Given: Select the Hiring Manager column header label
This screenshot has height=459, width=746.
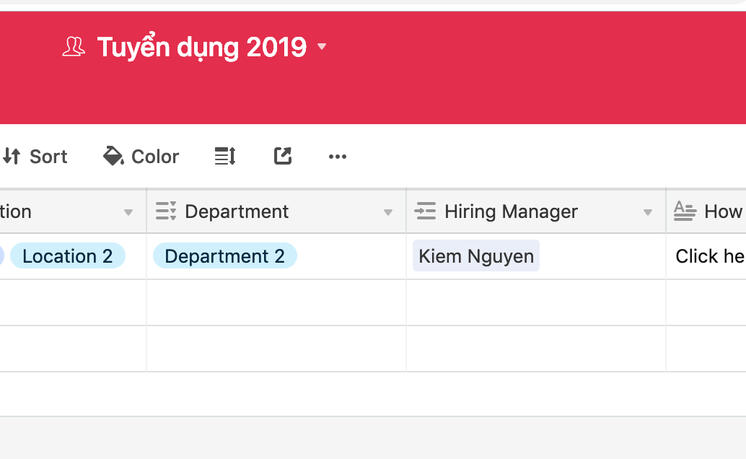Looking at the screenshot, I should (x=511, y=211).
